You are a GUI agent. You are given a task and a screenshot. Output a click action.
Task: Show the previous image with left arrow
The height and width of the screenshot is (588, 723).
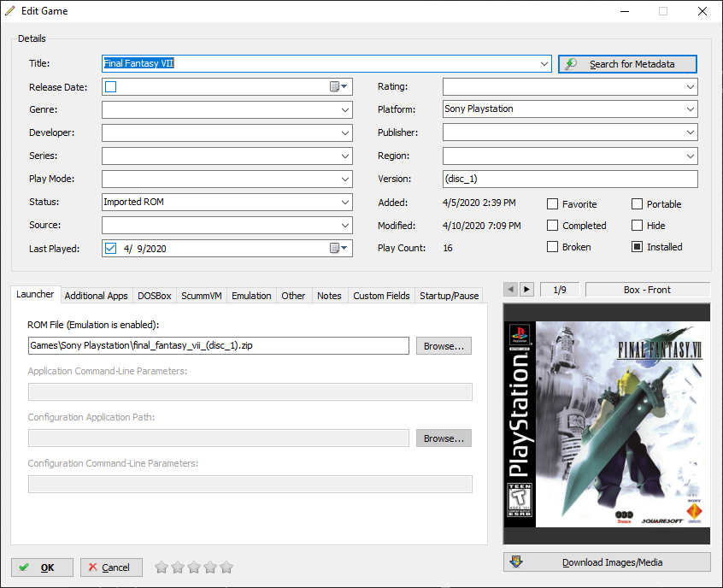coord(510,290)
